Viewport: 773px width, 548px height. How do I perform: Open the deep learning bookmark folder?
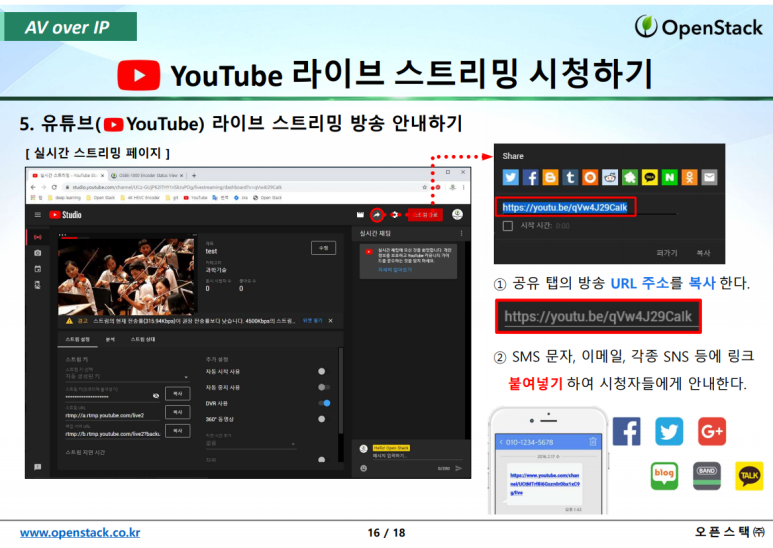click(x=64, y=198)
